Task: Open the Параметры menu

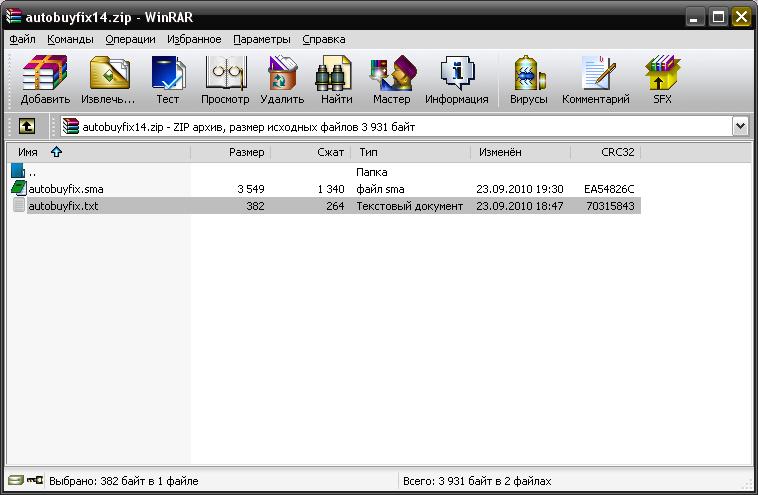Action: pyautogui.click(x=262, y=39)
